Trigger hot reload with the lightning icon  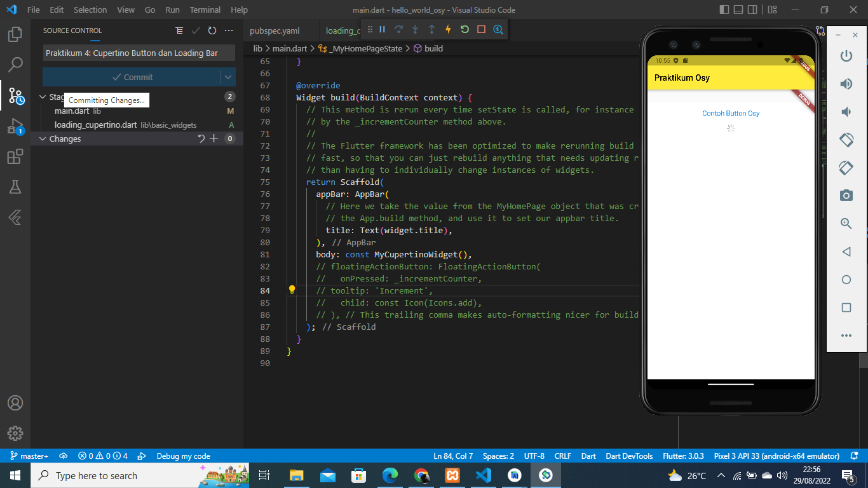pos(448,29)
